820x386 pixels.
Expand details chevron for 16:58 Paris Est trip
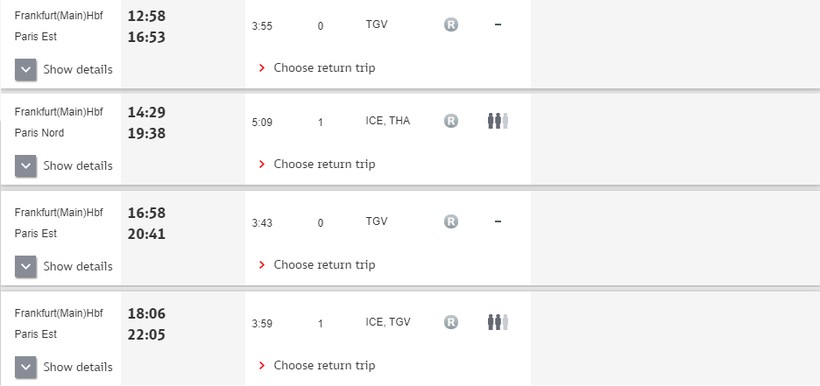[x=26, y=266]
